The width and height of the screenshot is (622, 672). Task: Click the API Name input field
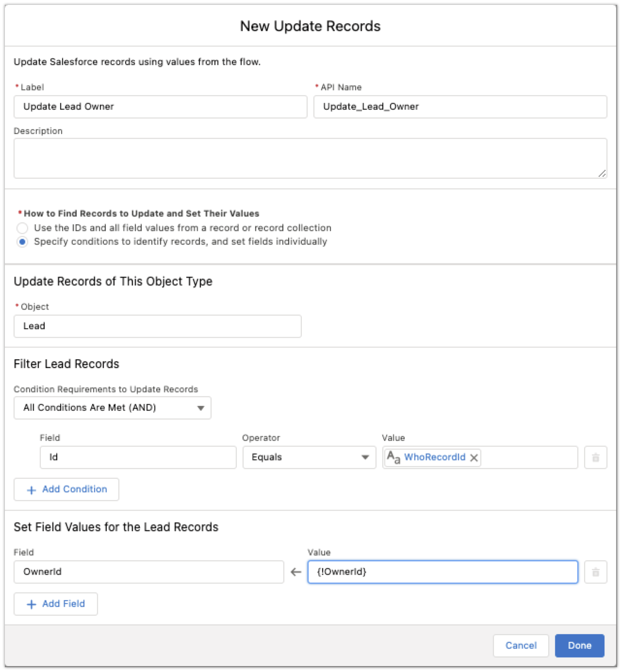(x=460, y=107)
